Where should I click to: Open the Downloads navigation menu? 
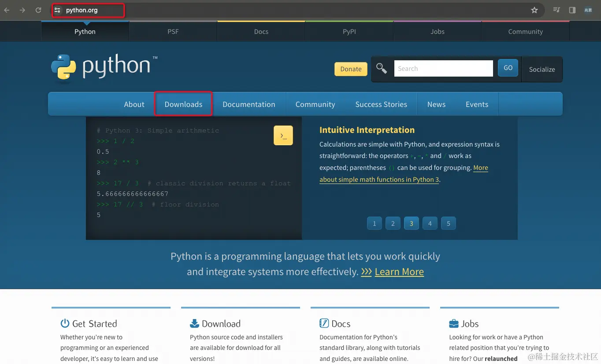click(x=183, y=104)
